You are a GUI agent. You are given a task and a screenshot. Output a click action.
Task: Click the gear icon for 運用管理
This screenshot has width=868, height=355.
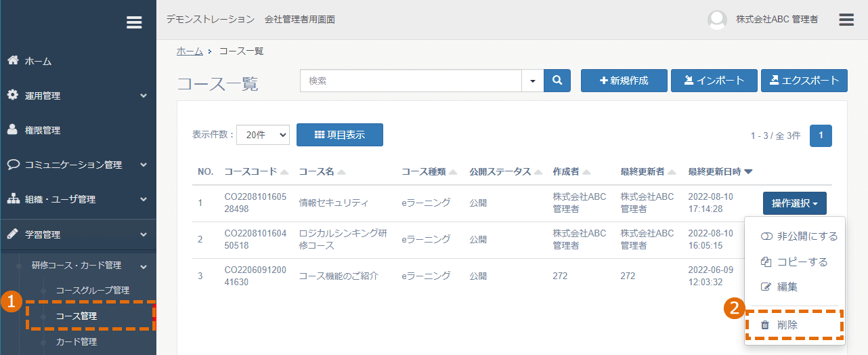coord(12,96)
